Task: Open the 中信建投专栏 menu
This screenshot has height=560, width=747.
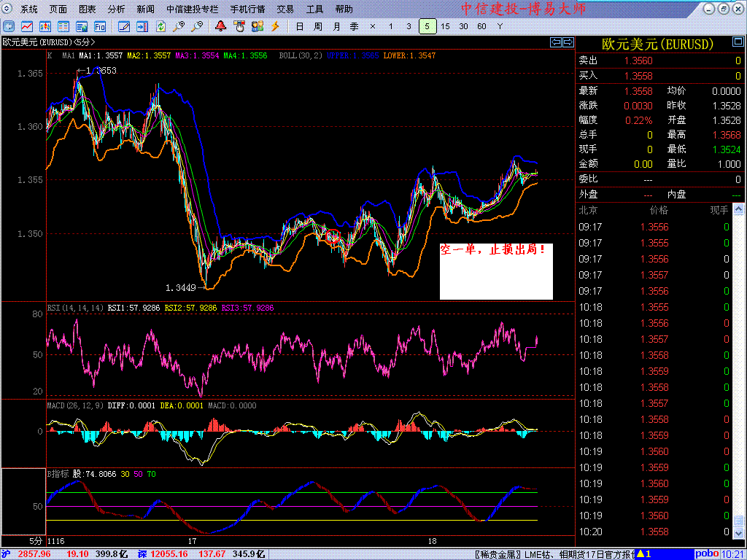Action: [x=193, y=9]
